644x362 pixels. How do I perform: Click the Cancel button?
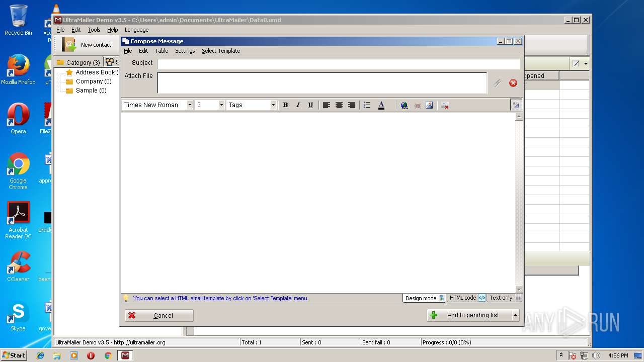coord(159,315)
